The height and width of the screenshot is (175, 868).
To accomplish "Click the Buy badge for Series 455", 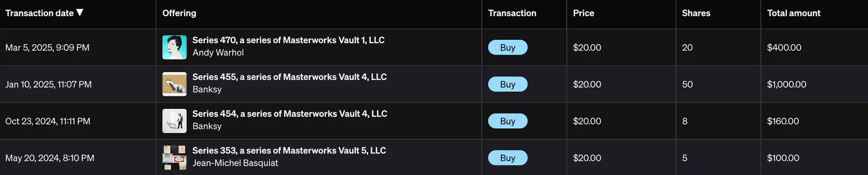I will click(x=508, y=84).
